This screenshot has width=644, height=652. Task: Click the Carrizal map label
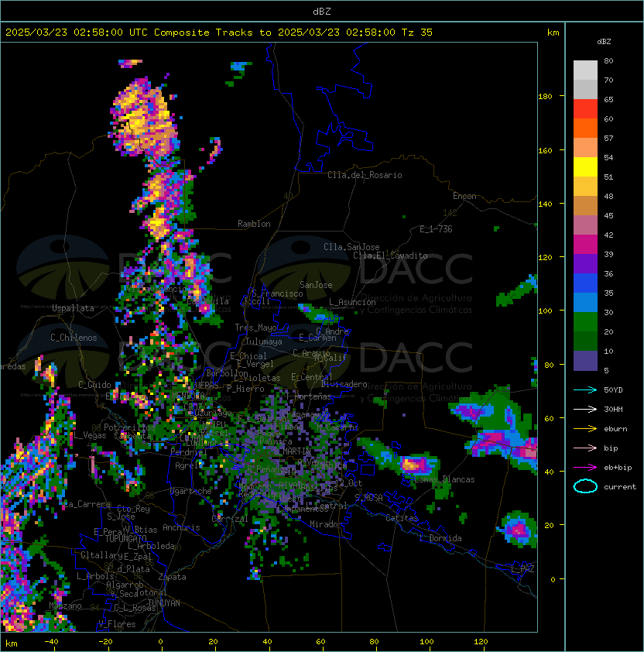[230, 519]
